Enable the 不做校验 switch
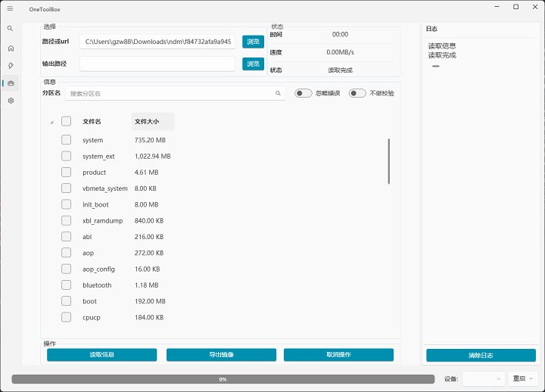The image size is (545, 392). click(357, 94)
